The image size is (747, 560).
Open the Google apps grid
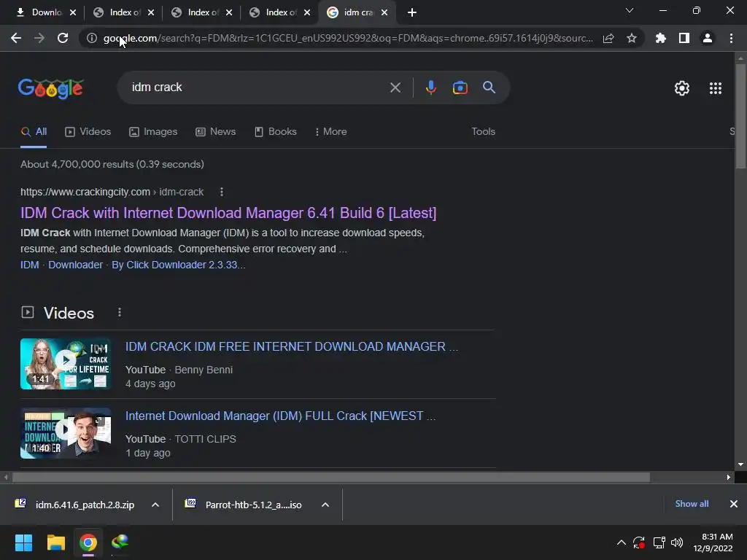click(x=716, y=88)
